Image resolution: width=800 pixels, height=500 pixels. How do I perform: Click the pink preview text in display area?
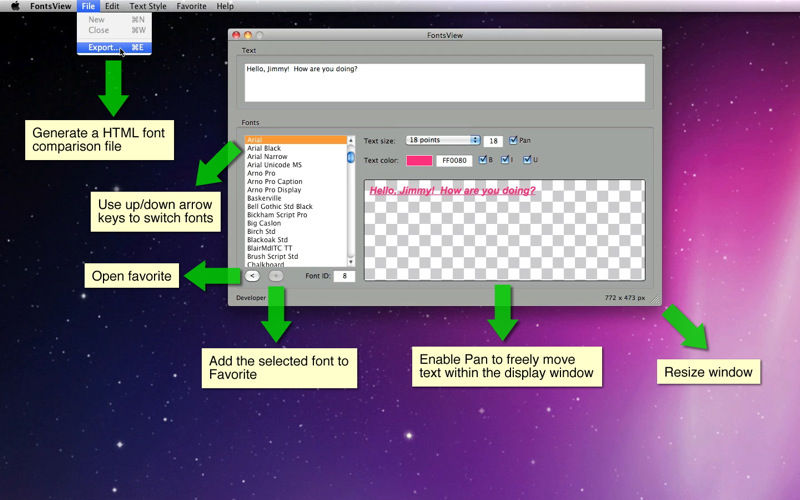click(453, 191)
